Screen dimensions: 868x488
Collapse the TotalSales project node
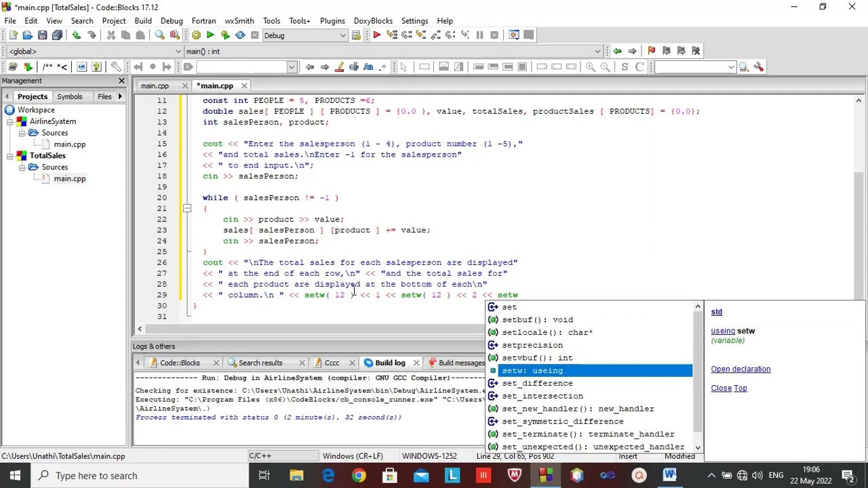(x=10, y=156)
